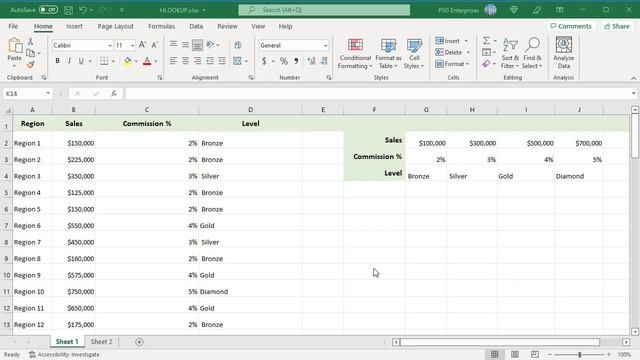Apply the Borders icon
This screenshot has width=640, height=360.
[x=104, y=61]
